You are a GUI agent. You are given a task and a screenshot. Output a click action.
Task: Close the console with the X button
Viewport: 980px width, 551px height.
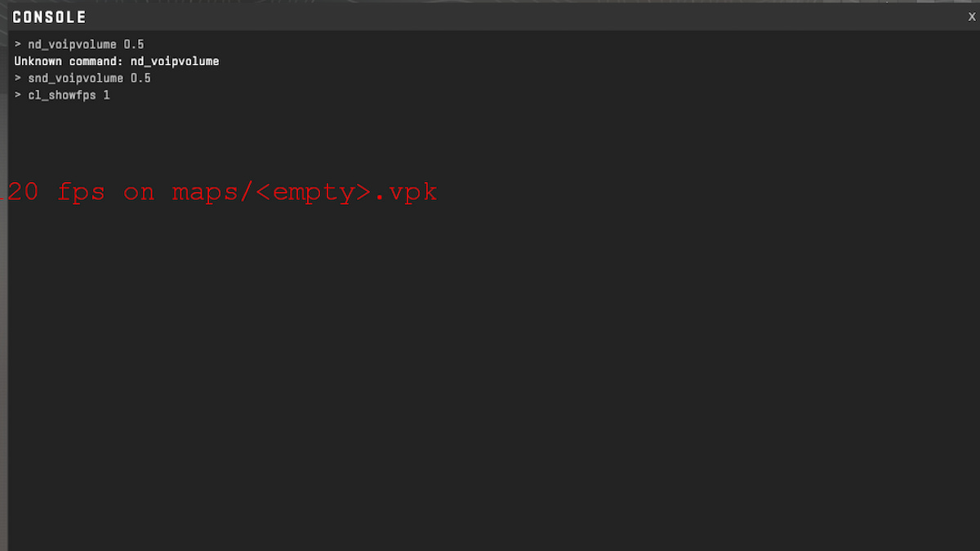[972, 17]
